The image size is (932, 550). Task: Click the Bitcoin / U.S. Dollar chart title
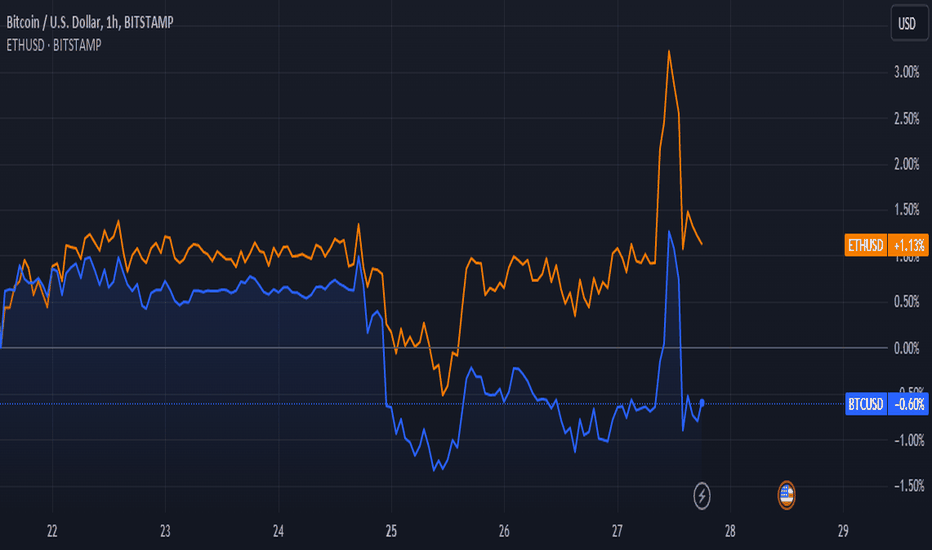coord(90,23)
